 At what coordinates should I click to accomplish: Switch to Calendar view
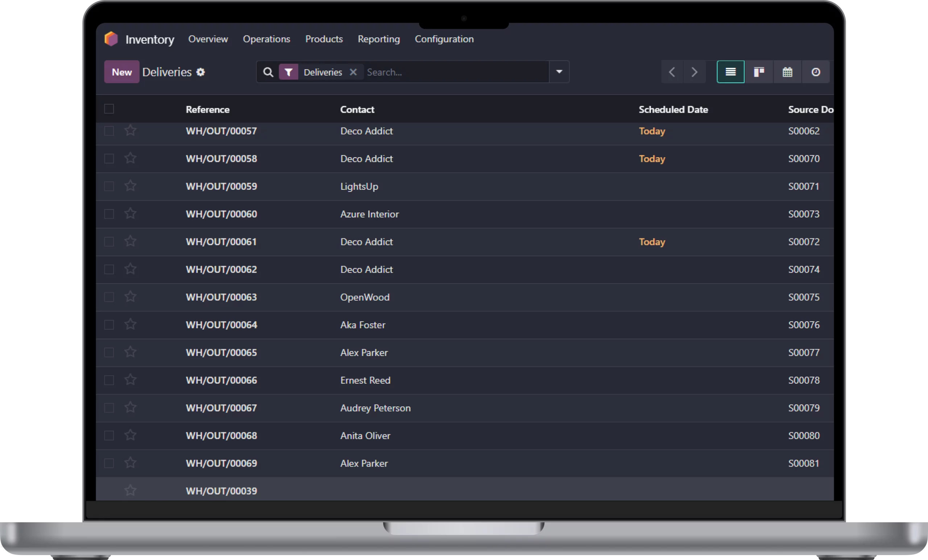pyautogui.click(x=787, y=72)
